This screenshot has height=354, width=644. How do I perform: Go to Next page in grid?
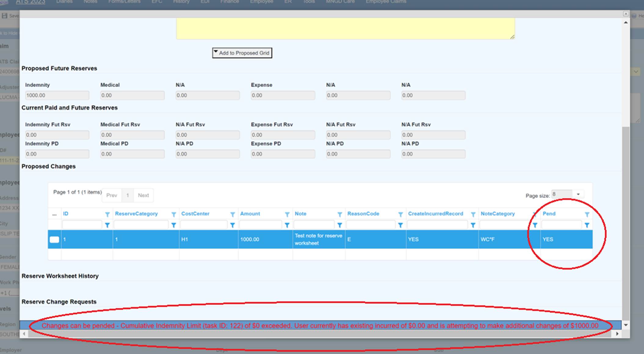(143, 195)
